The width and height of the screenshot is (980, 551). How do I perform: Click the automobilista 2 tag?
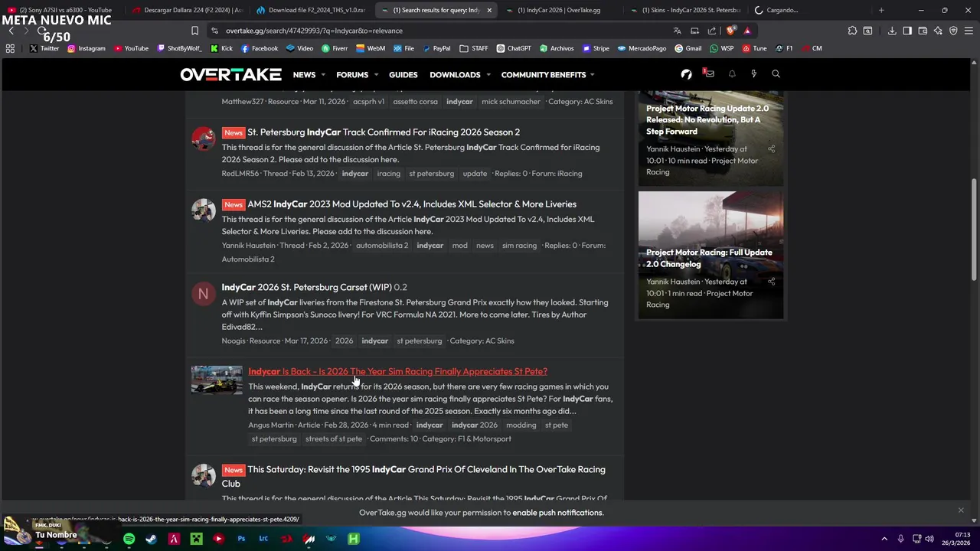coord(382,246)
